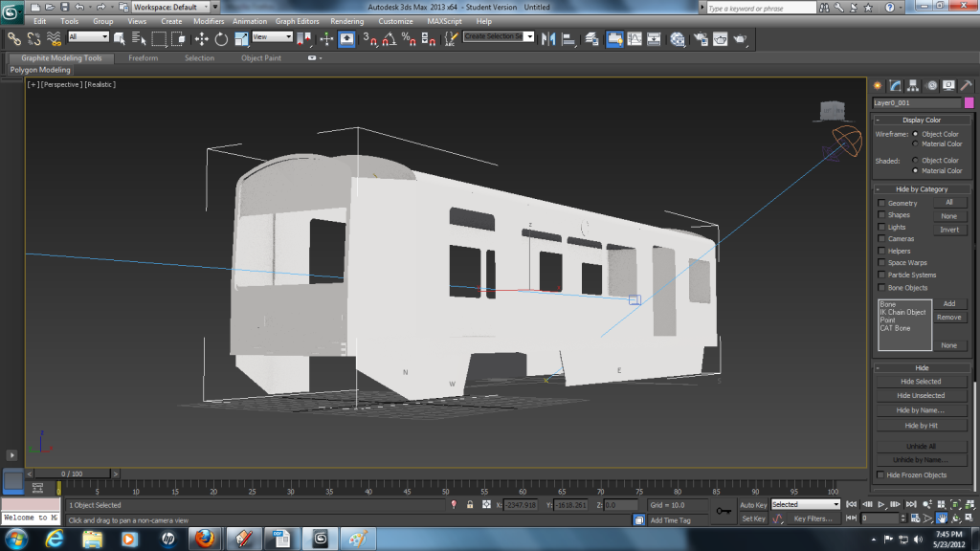Open the Graph Editors menu
This screenshot has height=551, width=980.
(297, 21)
